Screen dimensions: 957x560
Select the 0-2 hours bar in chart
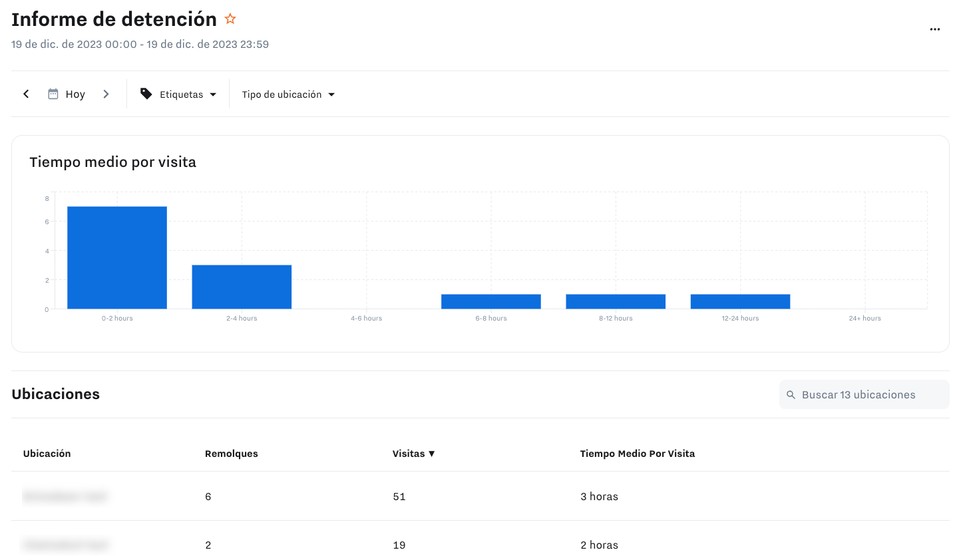(x=117, y=257)
